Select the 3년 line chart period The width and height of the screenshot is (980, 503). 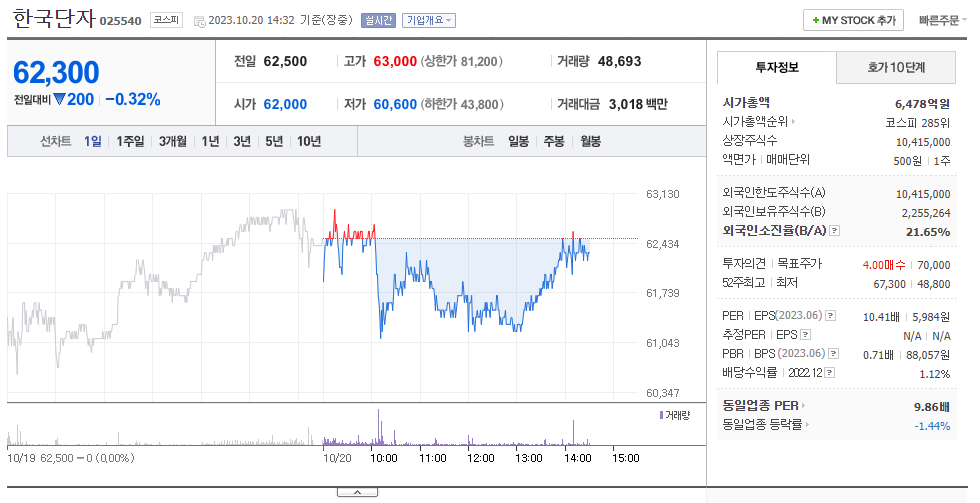[242, 141]
